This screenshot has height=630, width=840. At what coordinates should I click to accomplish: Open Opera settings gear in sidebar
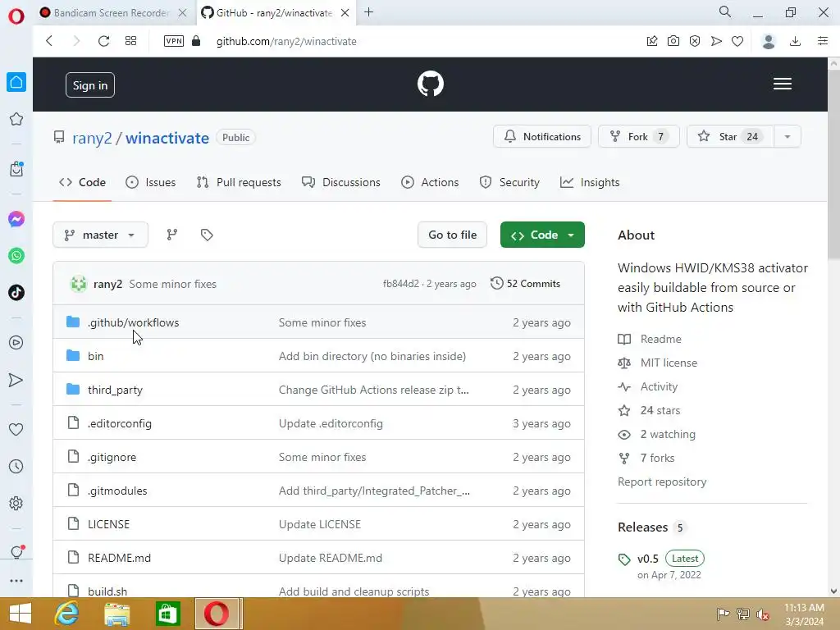16,504
